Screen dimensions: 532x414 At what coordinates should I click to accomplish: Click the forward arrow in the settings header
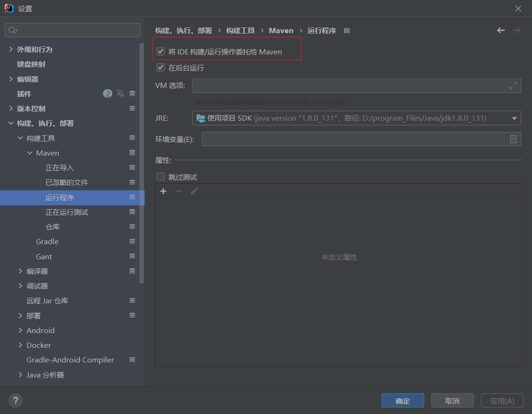point(516,30)
